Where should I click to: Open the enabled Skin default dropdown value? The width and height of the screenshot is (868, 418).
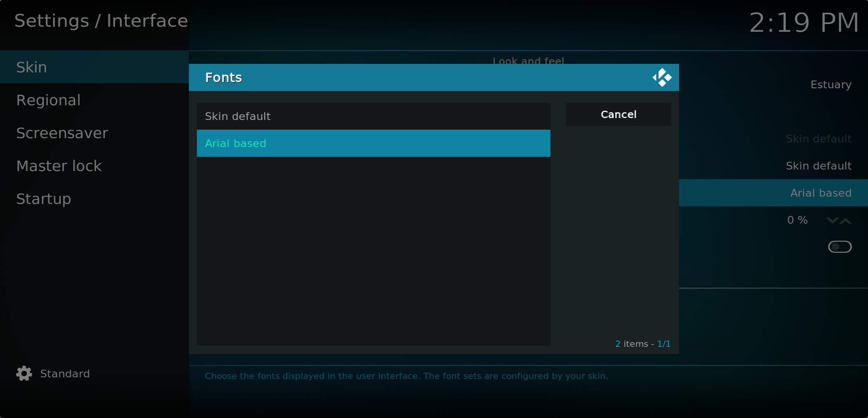point(818,166)
